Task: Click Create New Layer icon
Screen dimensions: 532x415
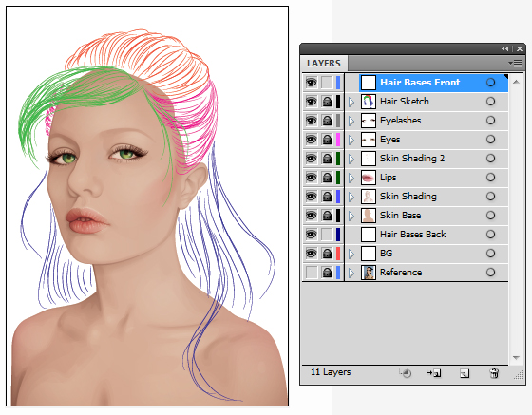Action: point(465,373)
